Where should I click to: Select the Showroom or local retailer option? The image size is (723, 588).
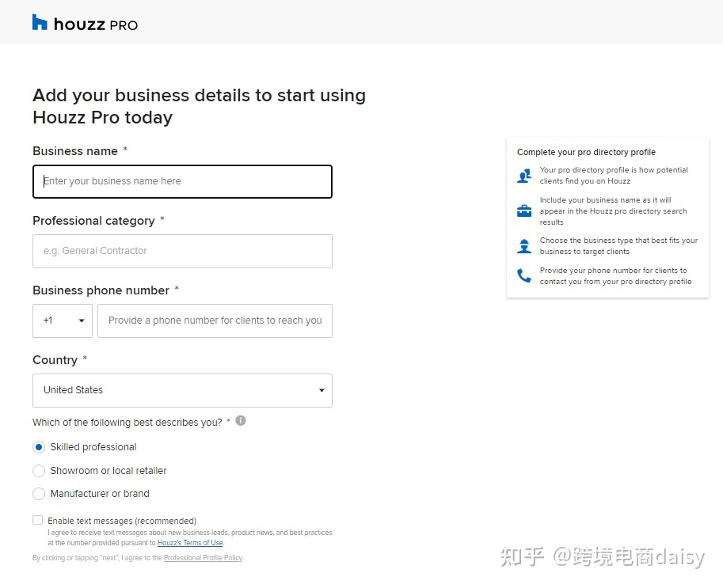39,470
